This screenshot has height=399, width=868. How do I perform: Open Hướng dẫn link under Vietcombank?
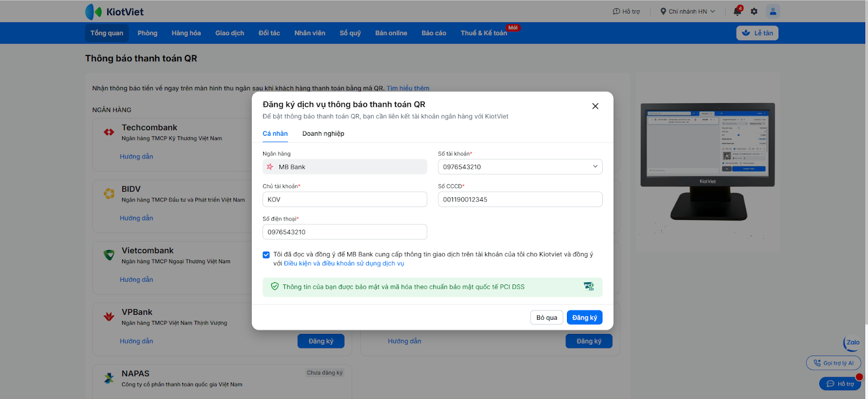(137, 280)
